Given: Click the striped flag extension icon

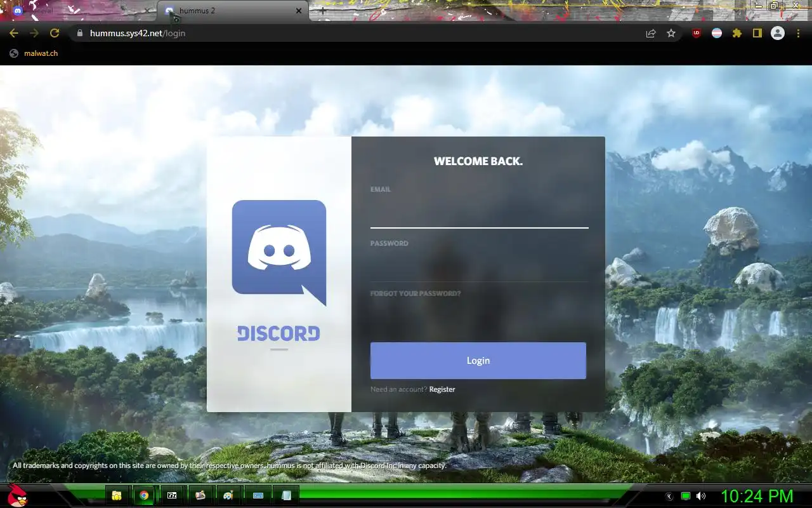Looking at the screenshot, I should pos(717,33).
